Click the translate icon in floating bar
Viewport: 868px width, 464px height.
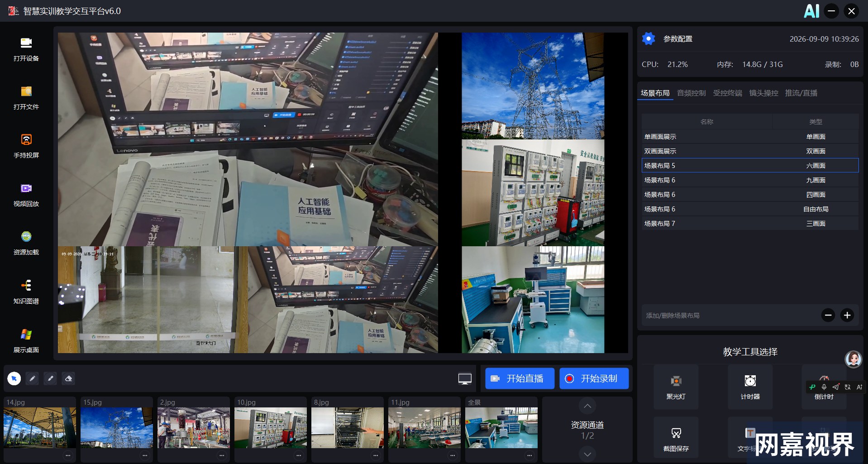pyautogui.click(x=848, y=387)
